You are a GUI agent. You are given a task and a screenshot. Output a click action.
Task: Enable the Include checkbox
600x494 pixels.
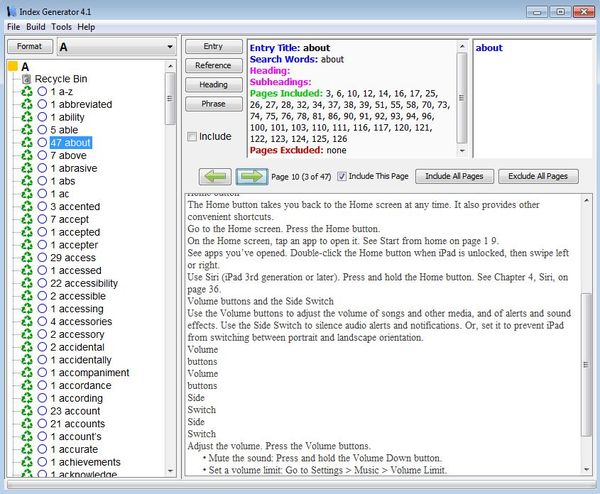pos(193,137)
